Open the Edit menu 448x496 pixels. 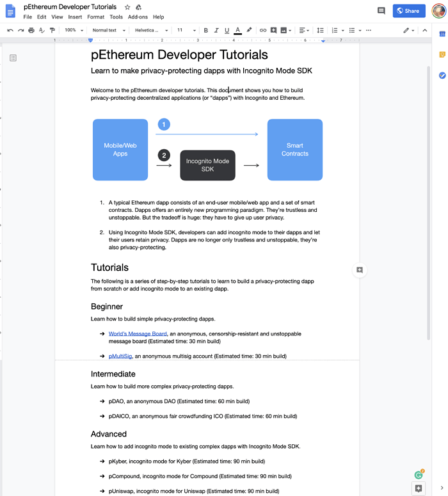tap(42, 17)
